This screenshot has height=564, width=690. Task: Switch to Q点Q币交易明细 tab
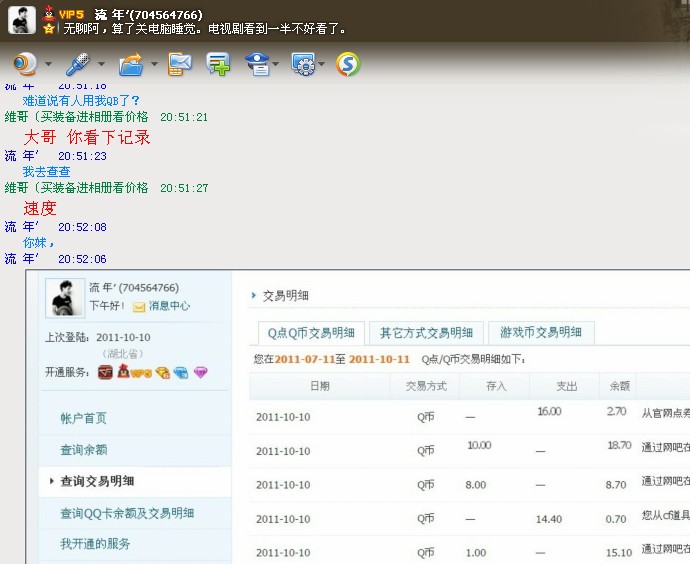(x=311, y=333)
